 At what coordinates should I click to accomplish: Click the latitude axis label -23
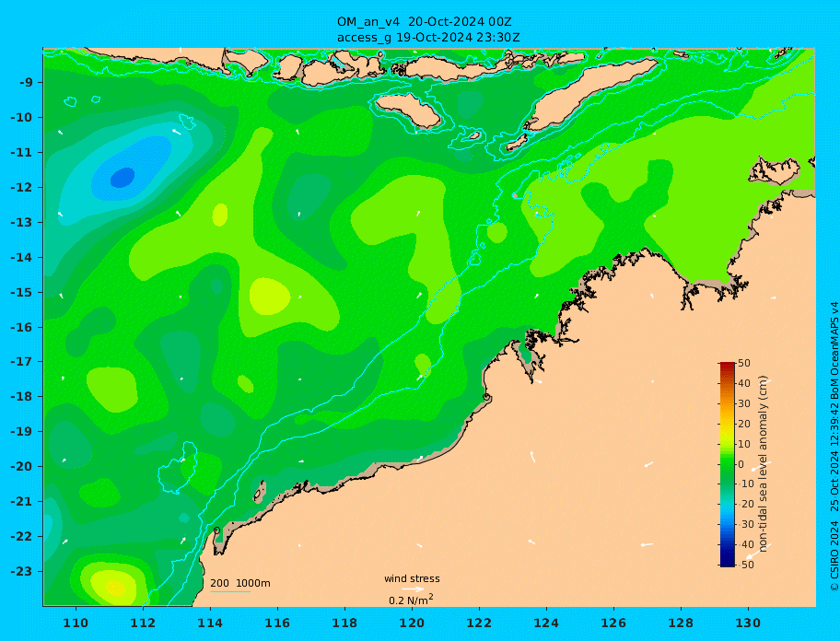[23, 571]
